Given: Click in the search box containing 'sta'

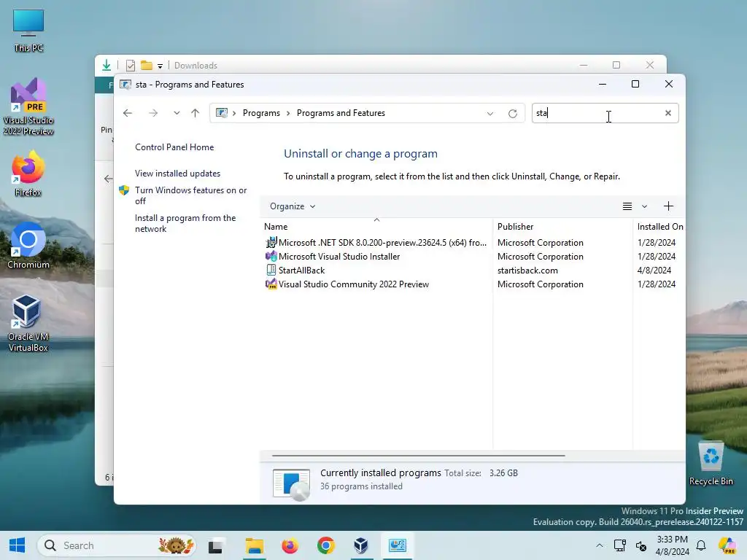Looking at the screenshot, I should (598, 113).
